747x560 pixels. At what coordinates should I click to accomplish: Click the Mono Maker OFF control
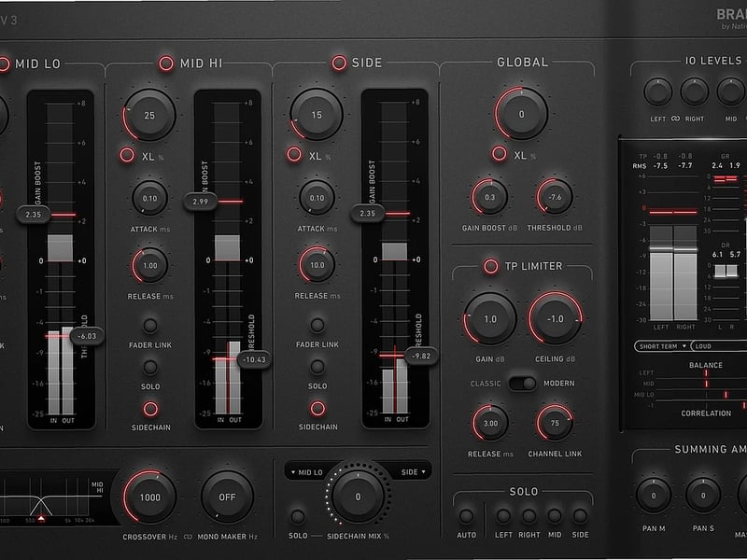click(x=227, y=497)
